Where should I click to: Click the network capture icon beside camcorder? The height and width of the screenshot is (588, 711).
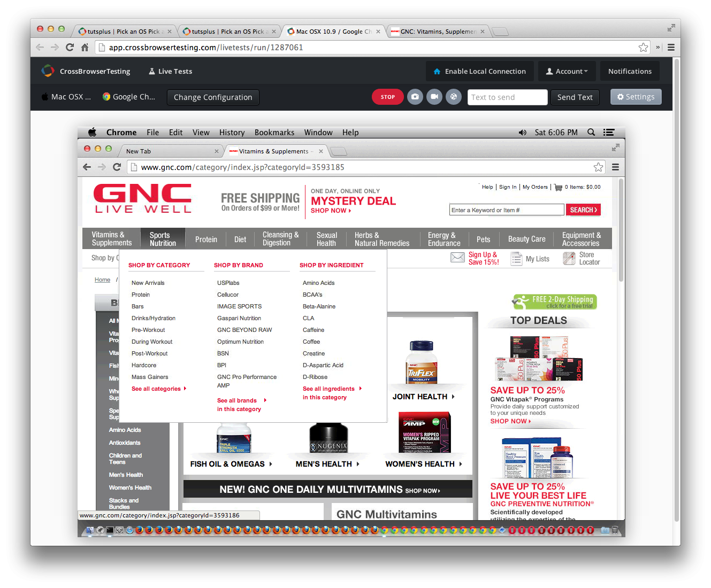pyautogui.click(x=454, y=97)
